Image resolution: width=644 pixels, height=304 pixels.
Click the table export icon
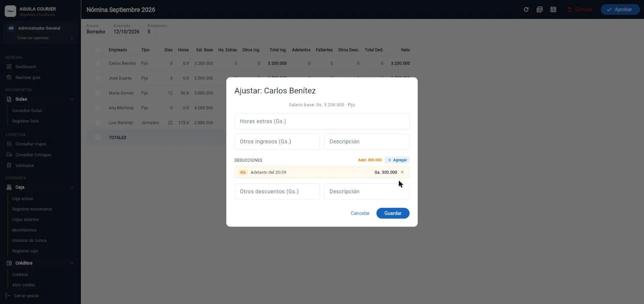coord(553,9)
